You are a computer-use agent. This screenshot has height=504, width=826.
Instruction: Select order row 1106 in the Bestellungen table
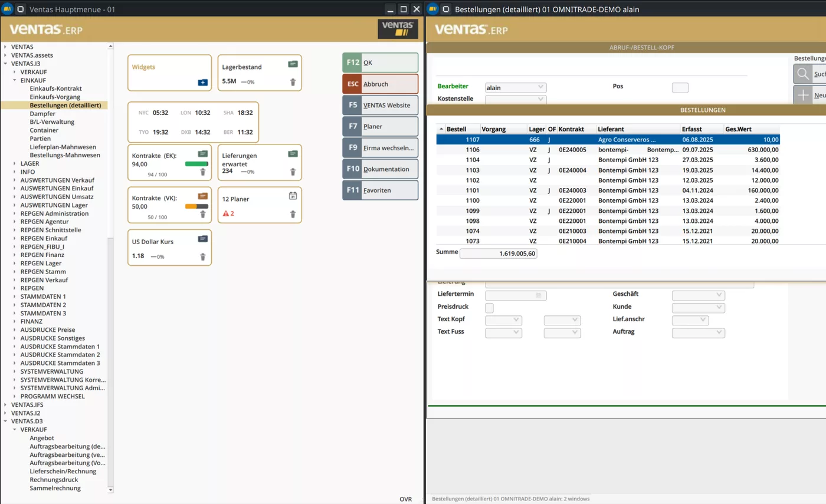(608, 150)
